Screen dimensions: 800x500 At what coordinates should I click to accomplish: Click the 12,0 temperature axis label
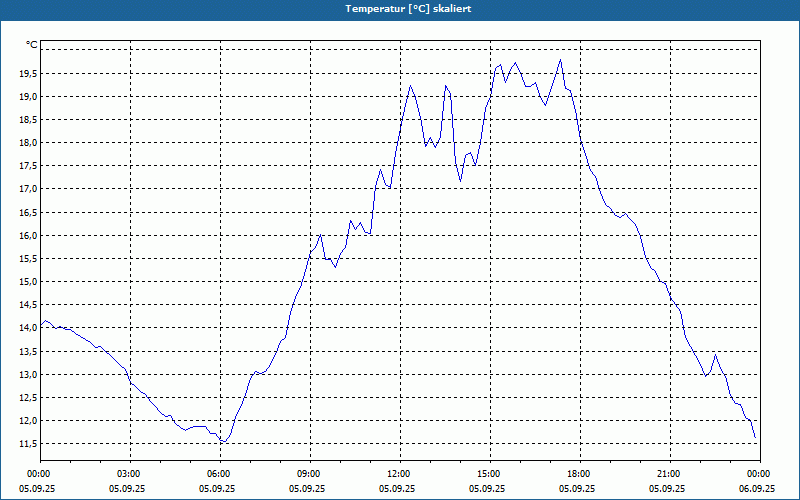point(28,421)
